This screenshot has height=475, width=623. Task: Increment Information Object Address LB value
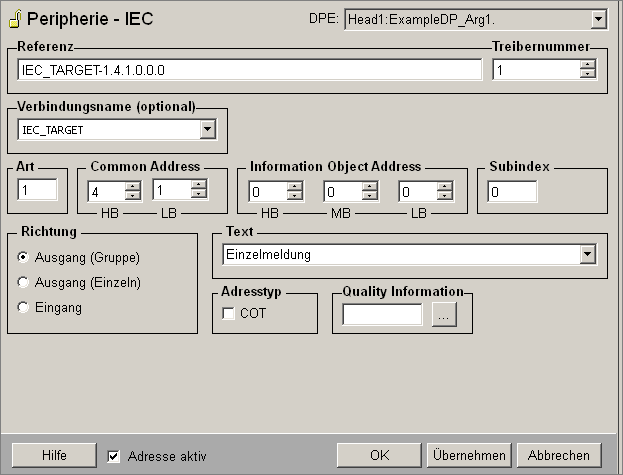[445, 186]
